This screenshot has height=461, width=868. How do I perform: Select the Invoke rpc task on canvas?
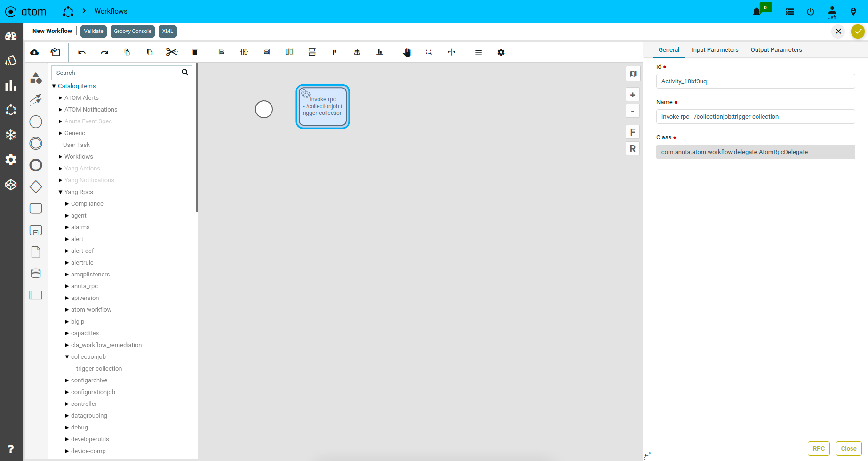click(x=323, y=106)
